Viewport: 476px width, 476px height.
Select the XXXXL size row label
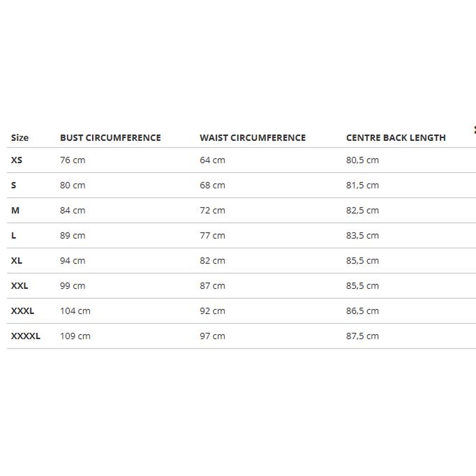(26, 336)
